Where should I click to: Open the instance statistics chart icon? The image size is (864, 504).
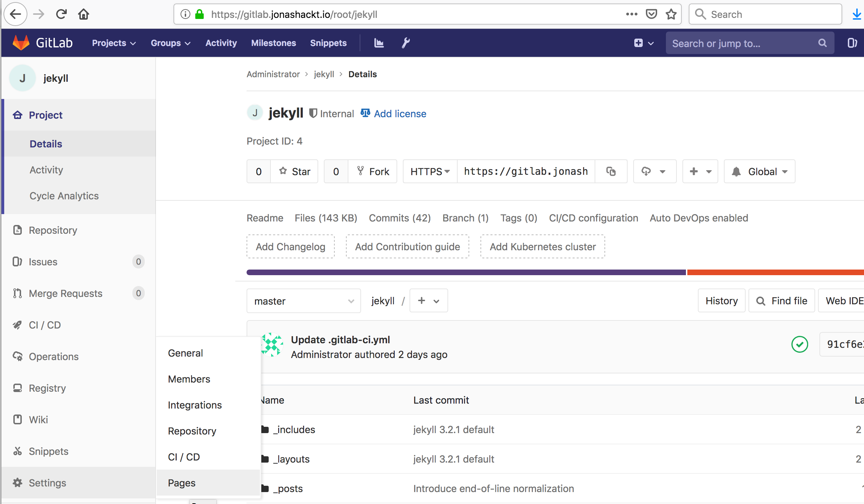pos(379,43)
